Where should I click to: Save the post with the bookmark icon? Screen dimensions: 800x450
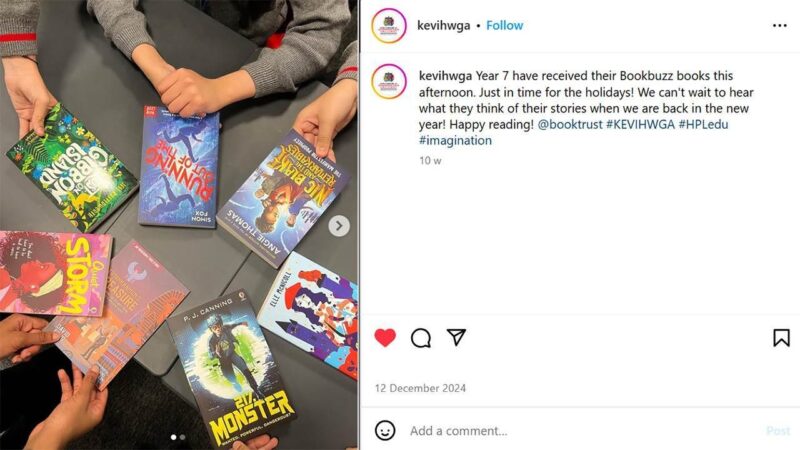[781, 338]
